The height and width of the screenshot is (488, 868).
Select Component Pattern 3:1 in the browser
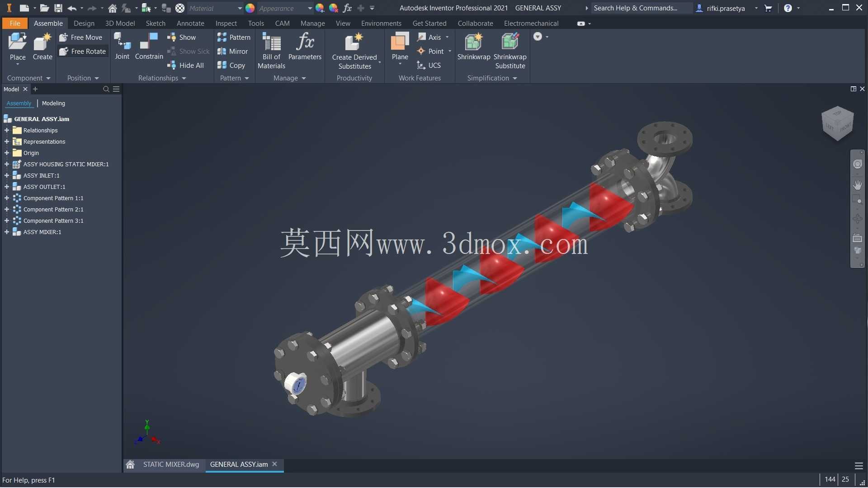(53, 221)
